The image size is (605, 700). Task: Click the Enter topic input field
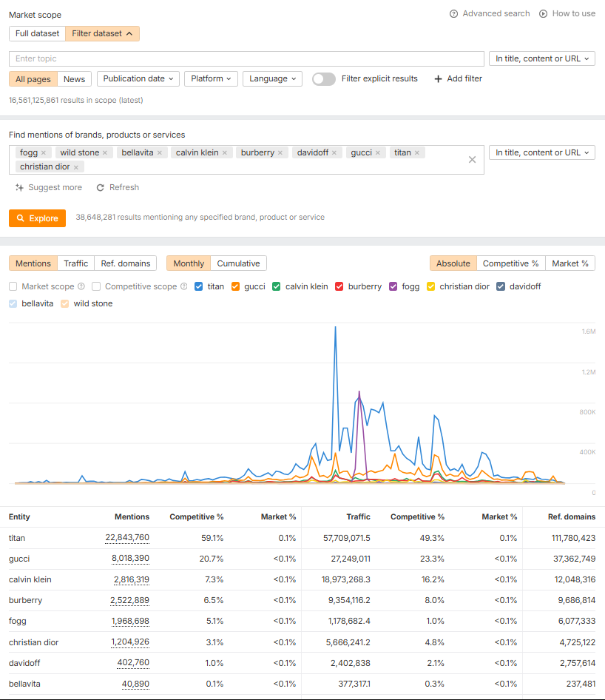click(246, 58)
